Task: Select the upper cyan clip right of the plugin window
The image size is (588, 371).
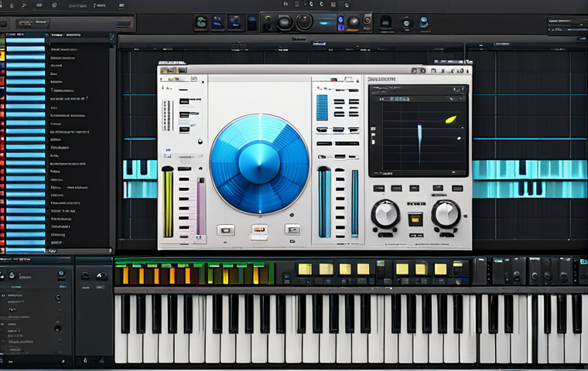Action: click(530, 169)
